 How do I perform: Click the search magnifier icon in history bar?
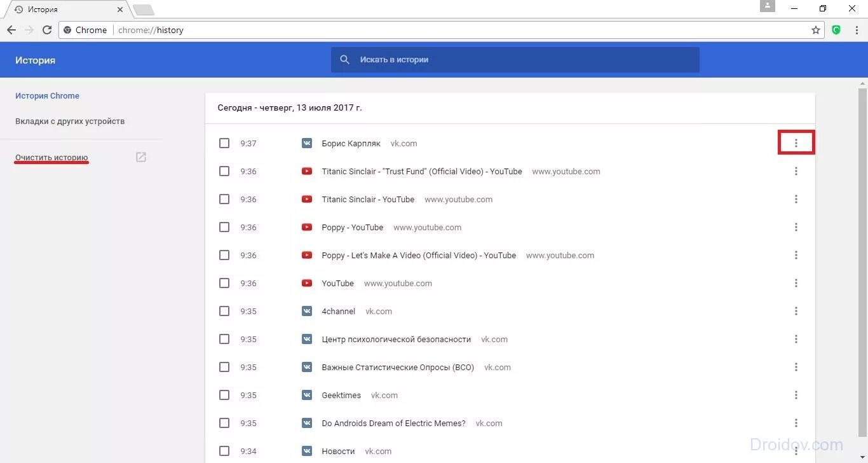point(345,59)
